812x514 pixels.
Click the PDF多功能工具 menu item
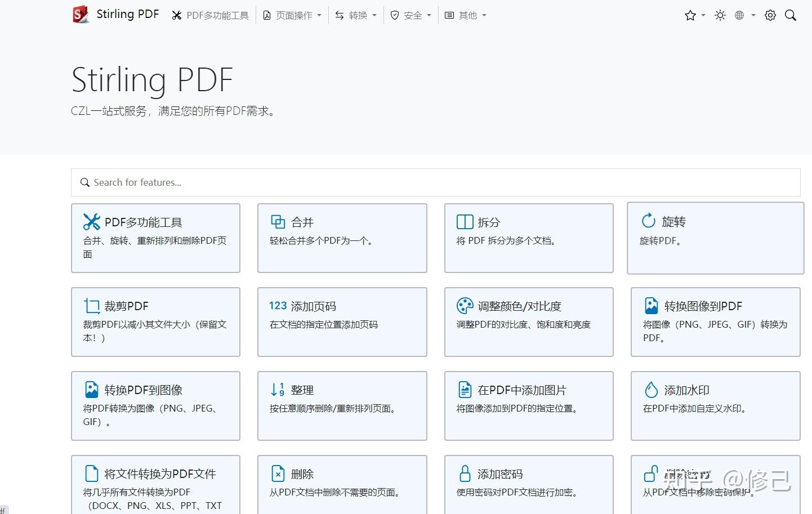209,15
